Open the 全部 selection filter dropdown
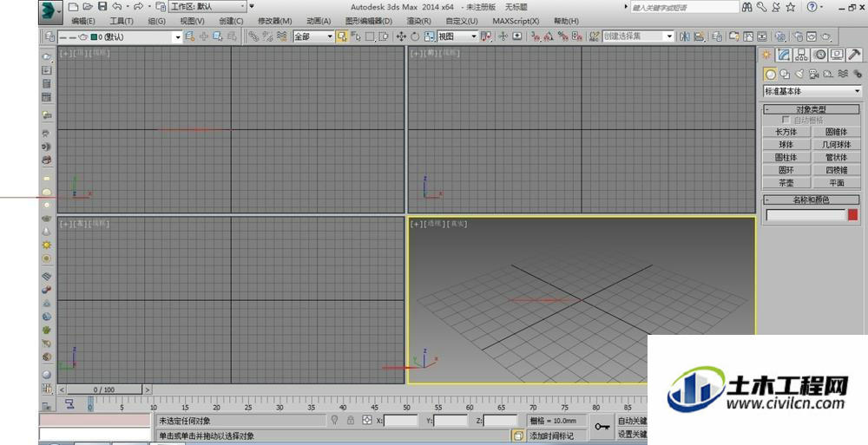This screenshot has height=445, width=868. pyautogui.click(x=313, y=36)
